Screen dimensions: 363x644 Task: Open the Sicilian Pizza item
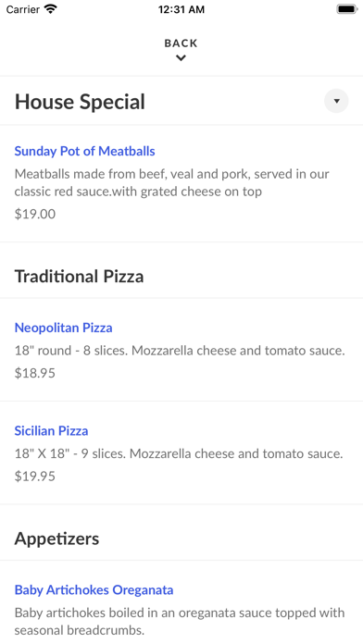(x=51, y=431)
